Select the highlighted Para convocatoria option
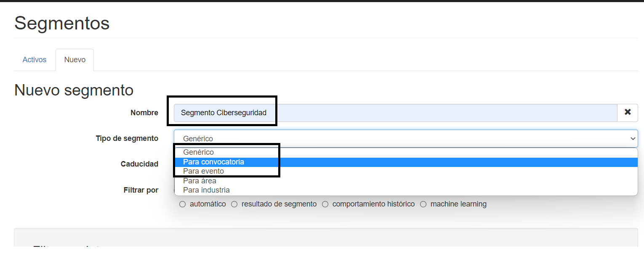The width and height of the screenshot is (644, 254). (x=406, y=162)
